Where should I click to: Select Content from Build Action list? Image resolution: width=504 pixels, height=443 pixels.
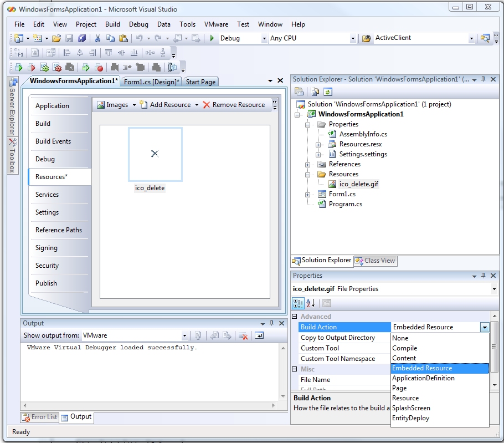tap(404, 358)
